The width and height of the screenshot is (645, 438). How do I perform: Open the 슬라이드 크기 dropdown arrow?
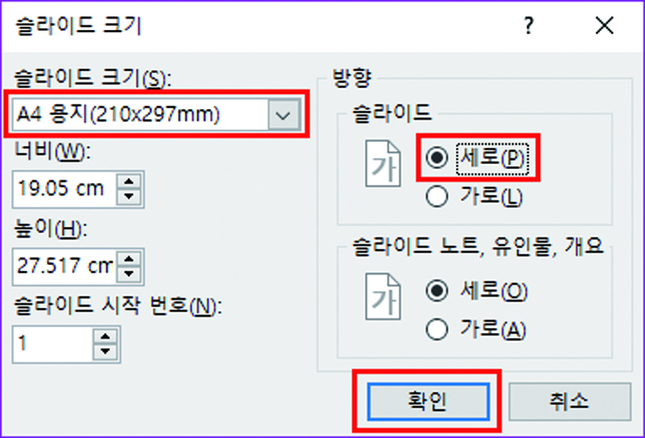click(x=283, y=116)
